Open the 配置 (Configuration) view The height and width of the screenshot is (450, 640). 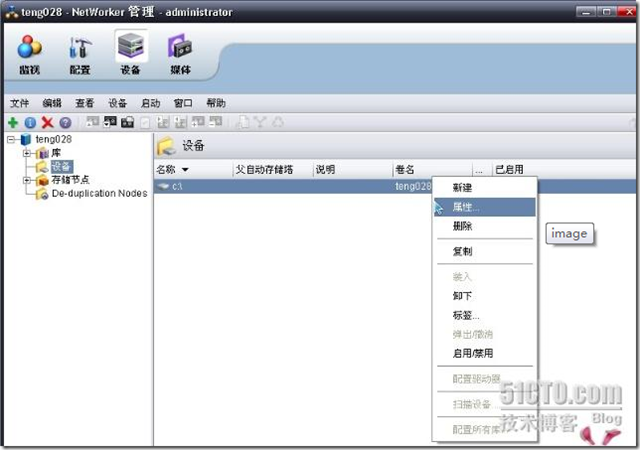pos(80,55)
